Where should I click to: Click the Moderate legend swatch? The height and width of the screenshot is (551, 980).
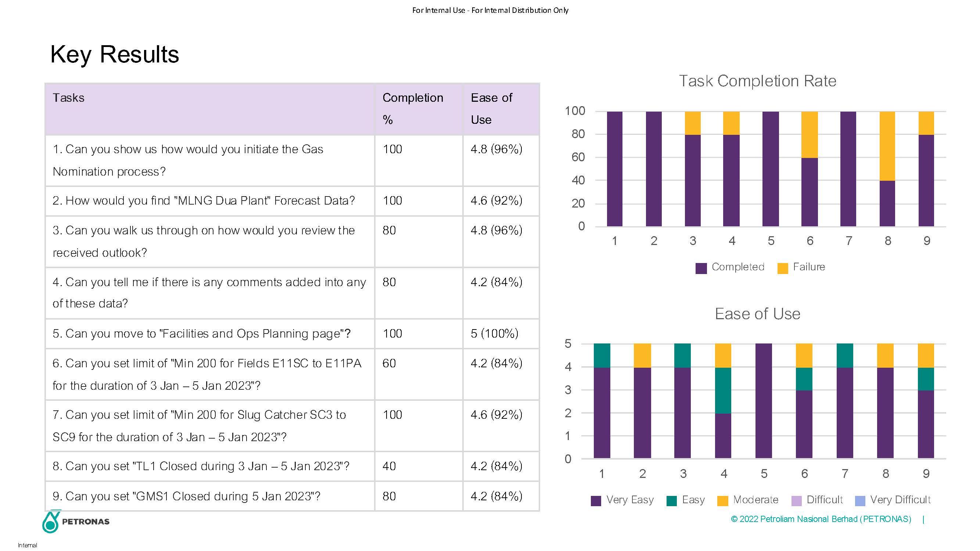pyautogui.click(x=722, y=501)
